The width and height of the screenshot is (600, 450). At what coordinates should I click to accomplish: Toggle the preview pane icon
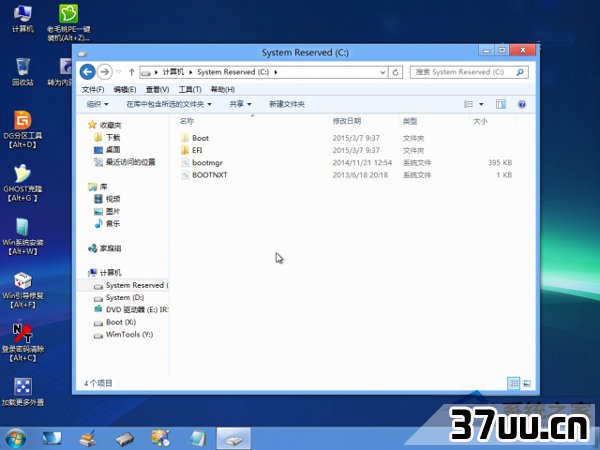tap(501, 104)
